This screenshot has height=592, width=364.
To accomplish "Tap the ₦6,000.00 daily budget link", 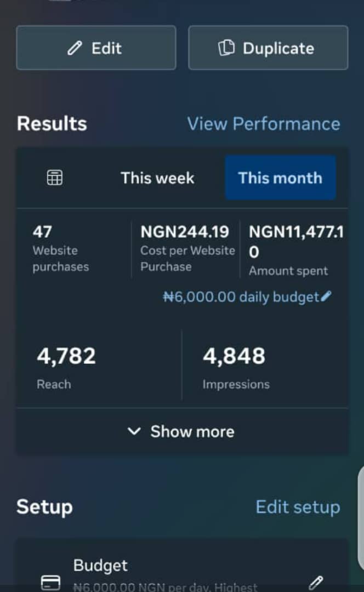I will 241,297.
